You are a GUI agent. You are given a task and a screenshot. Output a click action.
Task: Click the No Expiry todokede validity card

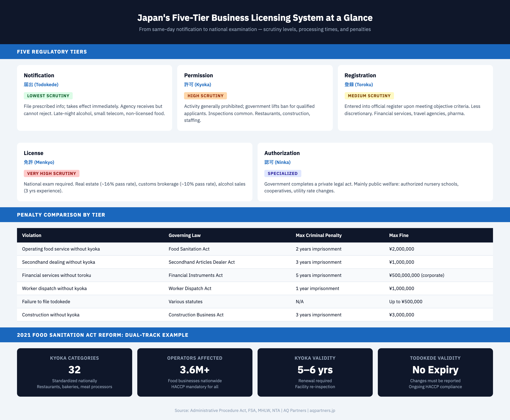pos(435,372)
